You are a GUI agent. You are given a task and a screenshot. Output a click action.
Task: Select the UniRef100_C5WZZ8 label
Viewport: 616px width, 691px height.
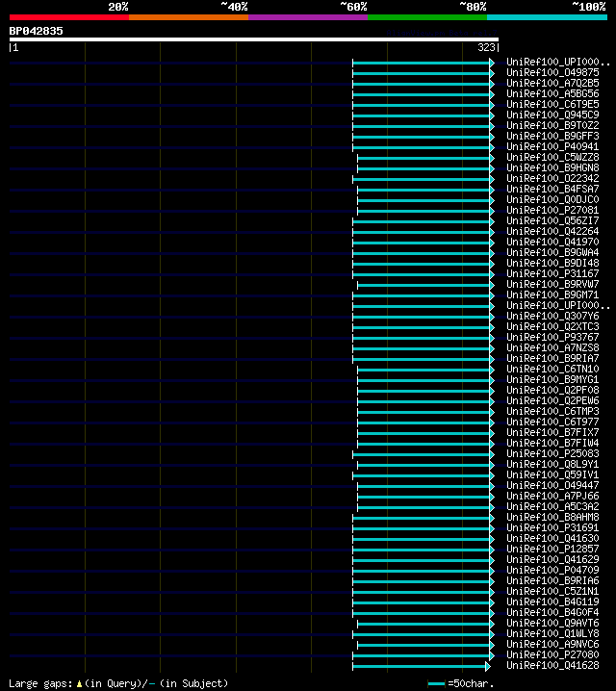coord(552,157)
